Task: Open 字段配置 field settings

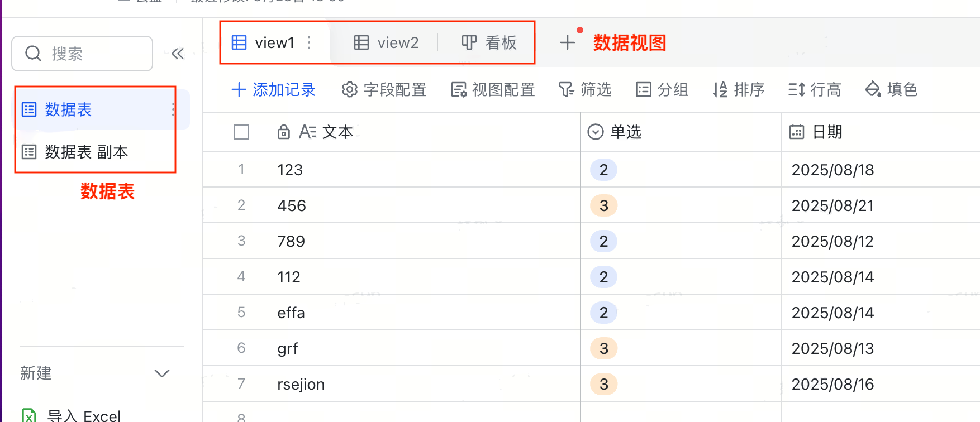Action: (384, 89)
